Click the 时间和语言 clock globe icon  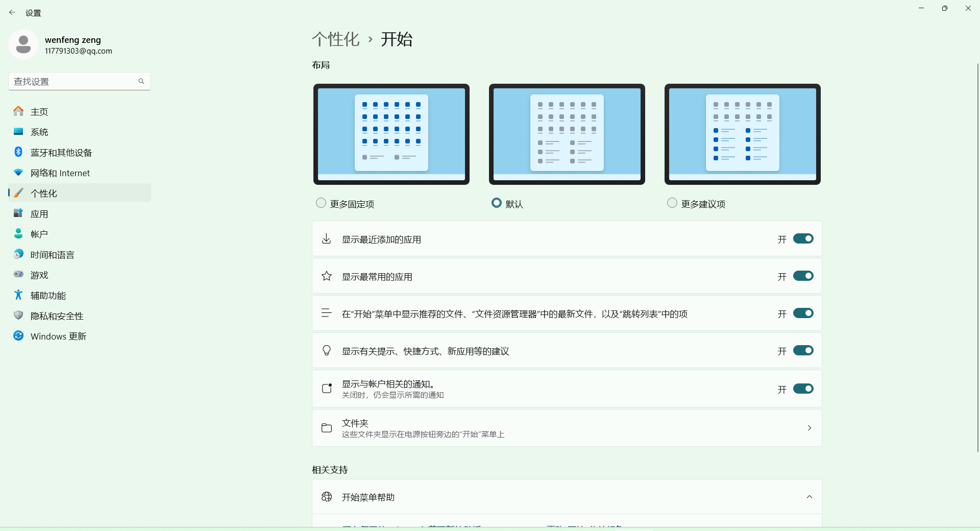point(18,254)
